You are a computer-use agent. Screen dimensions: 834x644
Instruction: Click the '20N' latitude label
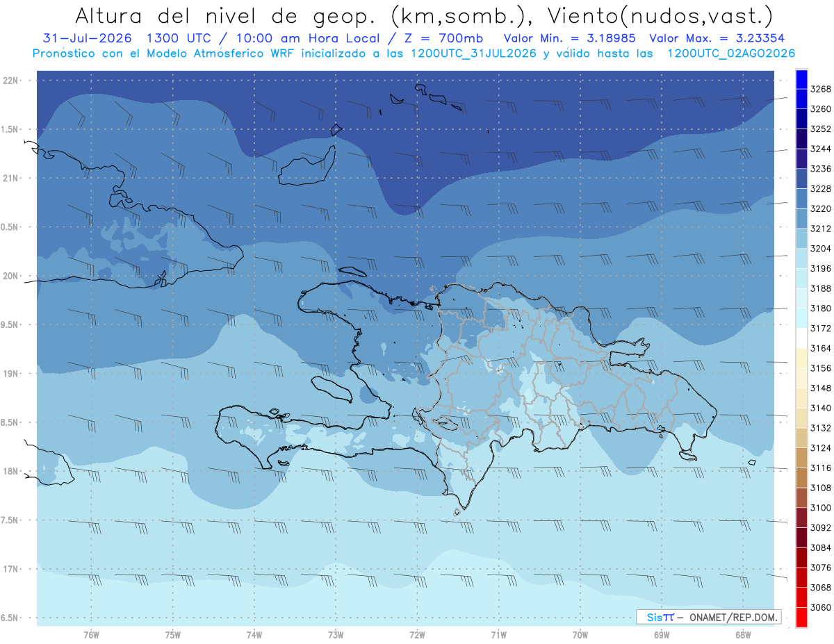(x=12, y=276)
